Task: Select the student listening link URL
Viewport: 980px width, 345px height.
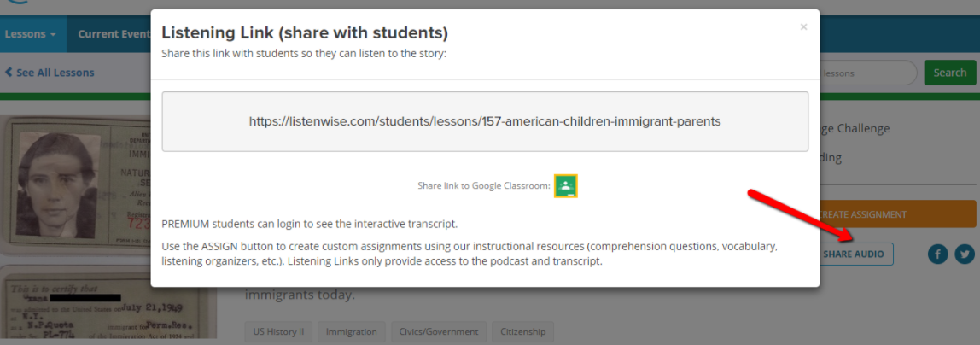Action: [485, 121]
